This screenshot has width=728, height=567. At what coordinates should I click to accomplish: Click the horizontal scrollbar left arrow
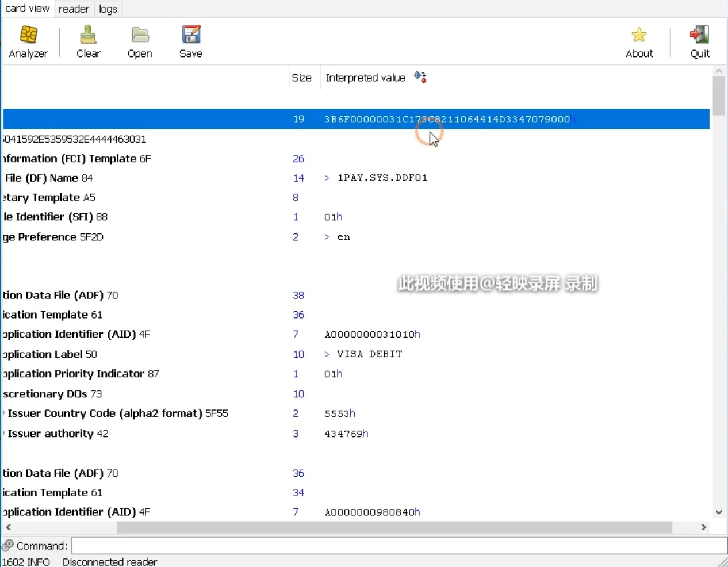pyautogui.click(x=8, y=527)
